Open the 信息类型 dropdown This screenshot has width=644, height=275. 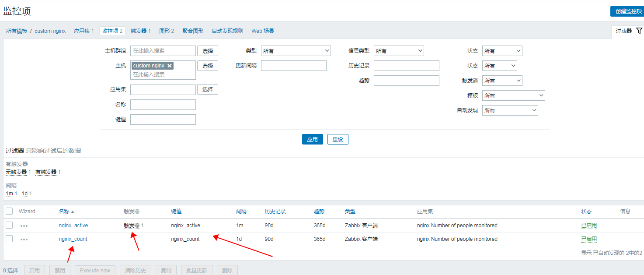tap(399, 51)
